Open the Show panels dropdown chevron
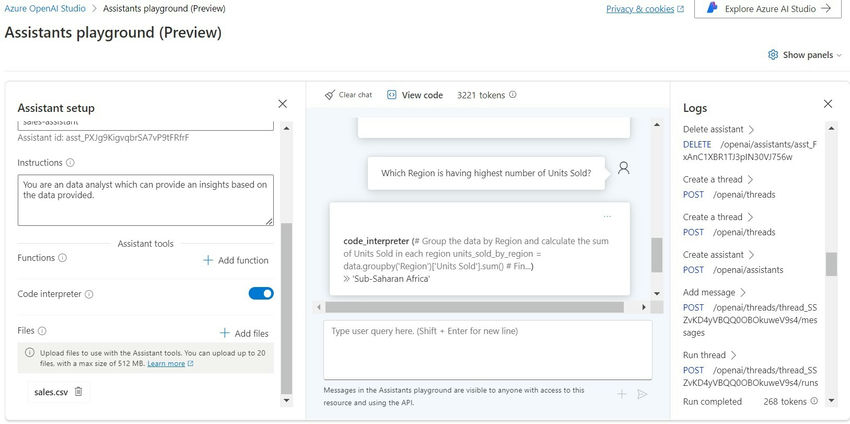The image size is (850, 424). coord(839,55)
